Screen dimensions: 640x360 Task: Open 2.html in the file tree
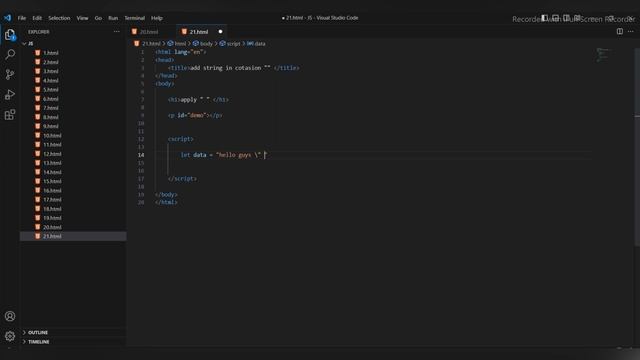51,62
